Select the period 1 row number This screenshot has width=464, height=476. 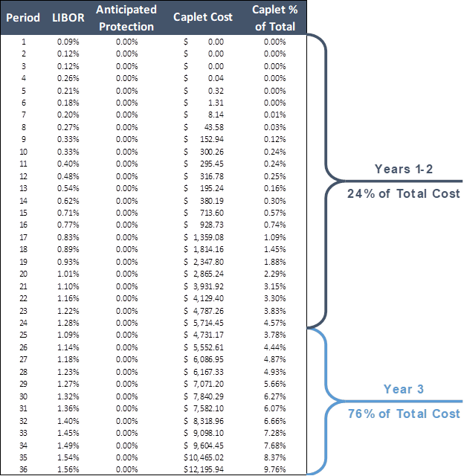(x=24, y=42)
